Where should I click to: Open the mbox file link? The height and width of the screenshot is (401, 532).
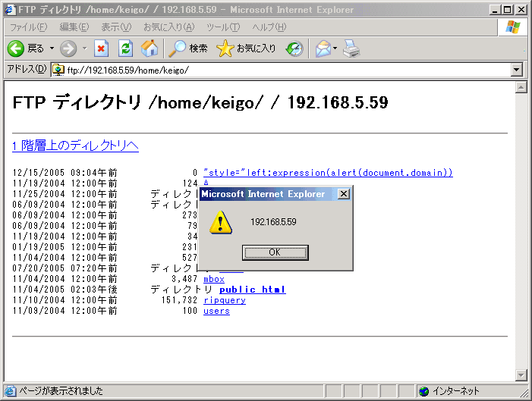click(x=214, y=279)
